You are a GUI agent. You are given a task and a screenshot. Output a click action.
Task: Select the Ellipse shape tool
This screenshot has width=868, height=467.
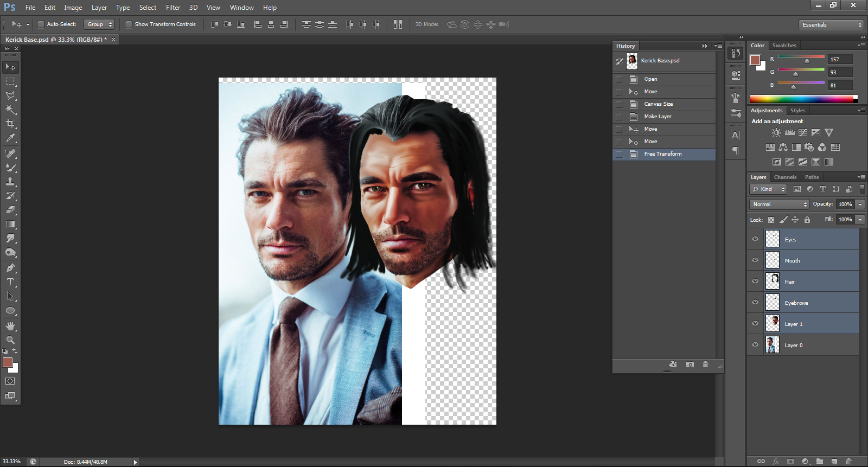click(x=10, y=310)
